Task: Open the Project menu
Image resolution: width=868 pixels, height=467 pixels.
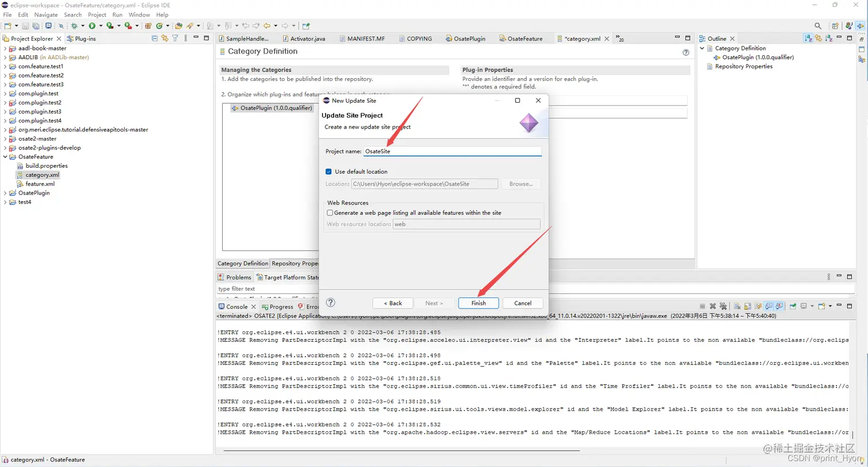Action: 97,14
